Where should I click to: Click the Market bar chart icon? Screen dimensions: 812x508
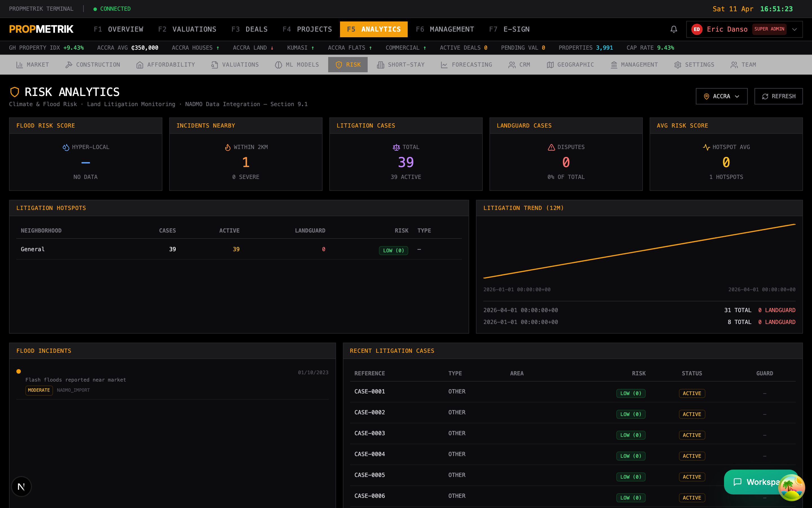click(19, 65)
